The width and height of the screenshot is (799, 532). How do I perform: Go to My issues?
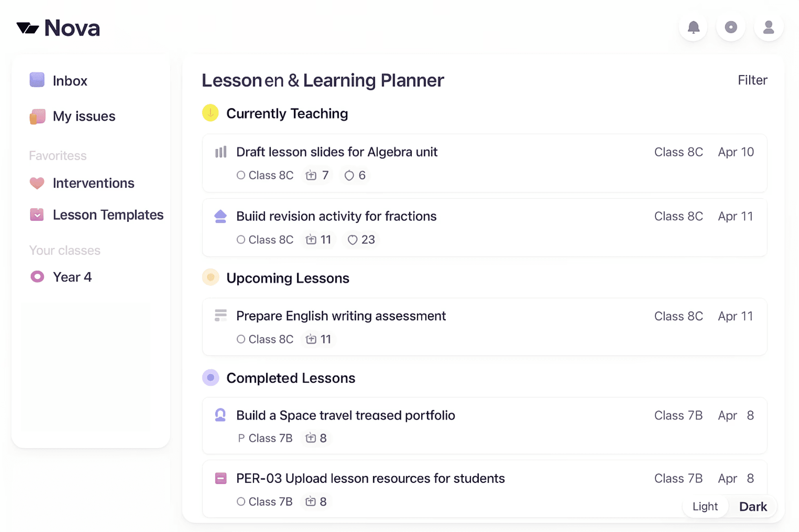pyautogui.click(x=84, y=116)
